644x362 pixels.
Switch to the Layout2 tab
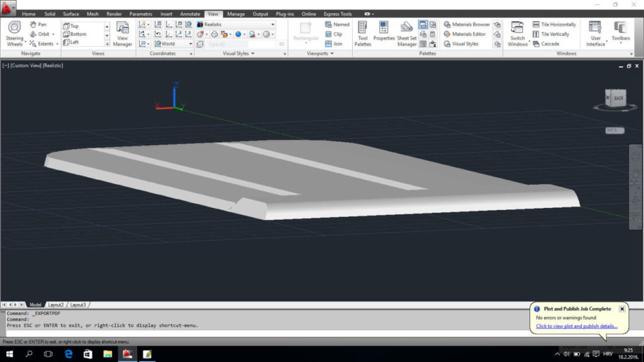[56, 304]
